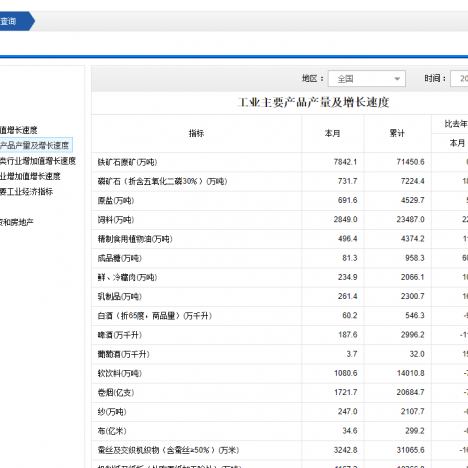Click cumulative value 4529.7
The height and width of the screenshot is (468, 468).
pyautogui.click(x=413, y=200)
